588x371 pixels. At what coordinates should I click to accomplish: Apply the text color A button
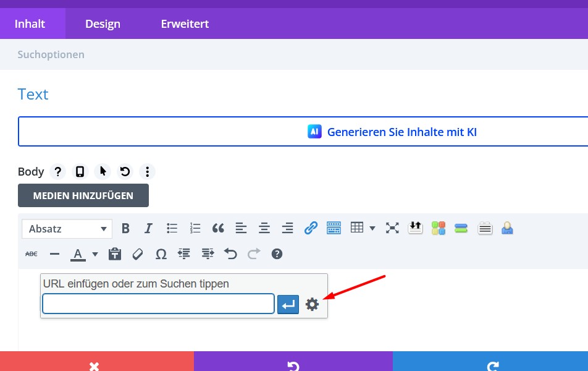click(x=78, y=255)
